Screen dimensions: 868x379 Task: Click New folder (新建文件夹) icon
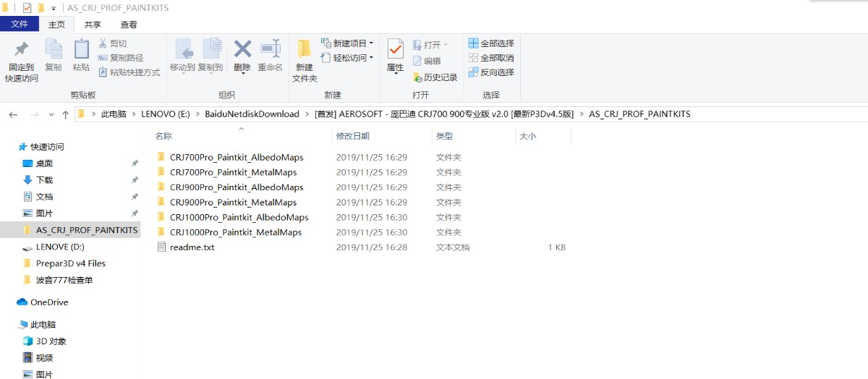tap(305, 48)
